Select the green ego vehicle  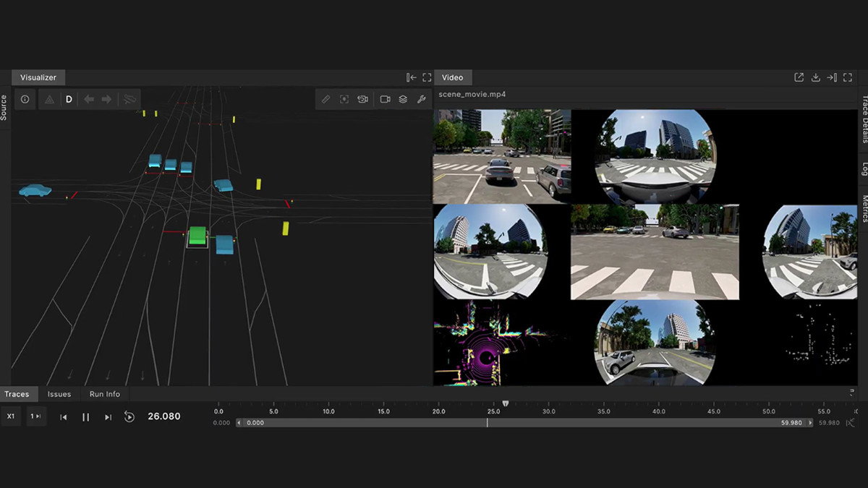tap(197, 236)
